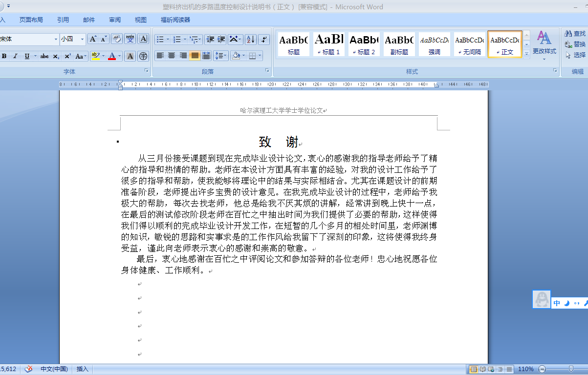
Task: Toggle bold formatting in the Font group
Action: [x=4, y=56]
